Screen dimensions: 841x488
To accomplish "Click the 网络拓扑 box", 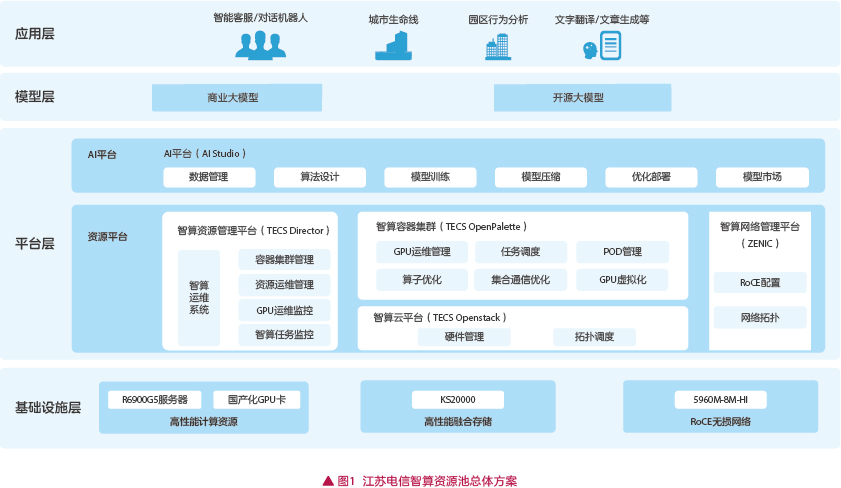I will [760, 317].
